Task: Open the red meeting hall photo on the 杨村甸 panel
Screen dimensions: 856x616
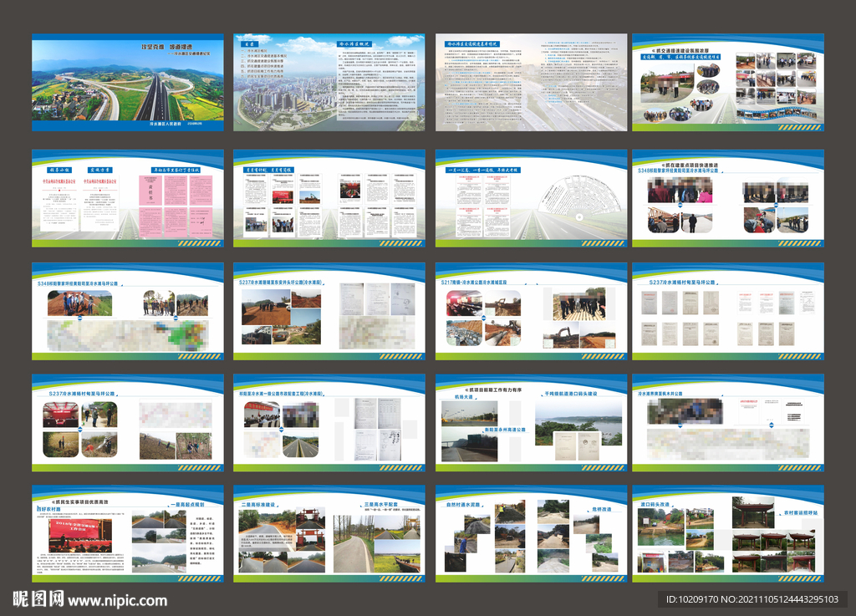Action: (x=61, y=414)
